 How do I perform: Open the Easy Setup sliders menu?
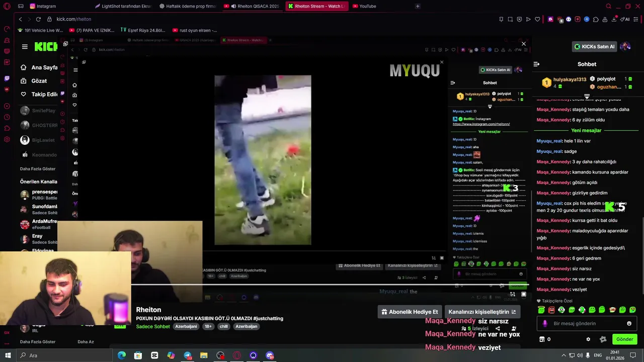(636, 19)
